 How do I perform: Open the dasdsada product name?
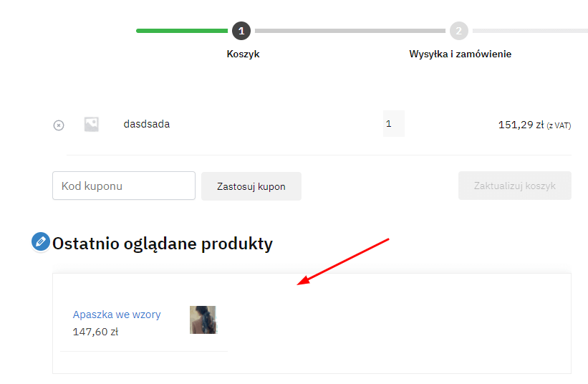(x=147, y=124)
